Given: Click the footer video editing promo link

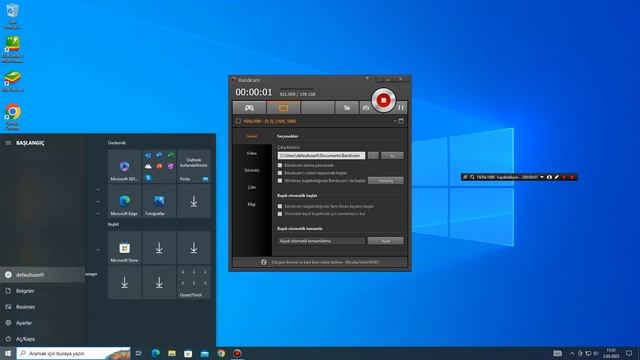Looking at the screenshot, I should (325, 262).
